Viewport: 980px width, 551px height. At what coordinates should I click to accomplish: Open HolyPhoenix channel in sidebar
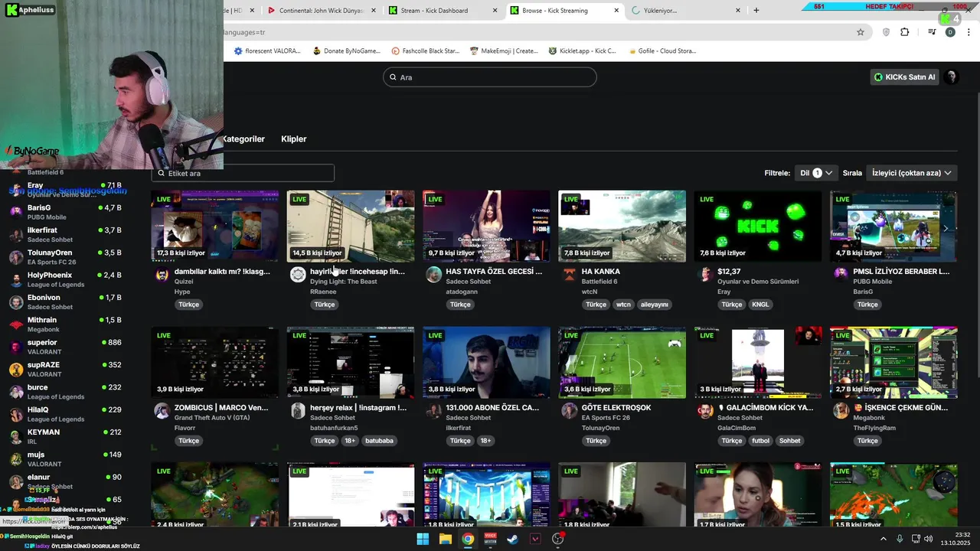tap(65, 279)
